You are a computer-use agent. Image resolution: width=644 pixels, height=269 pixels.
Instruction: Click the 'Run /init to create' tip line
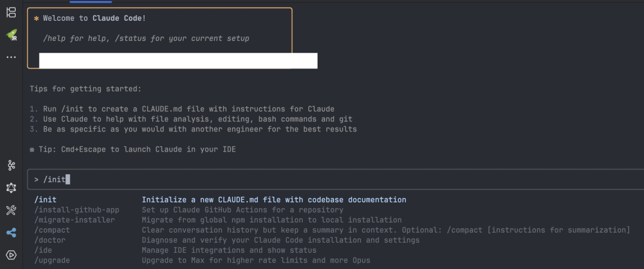coord(182,109)
